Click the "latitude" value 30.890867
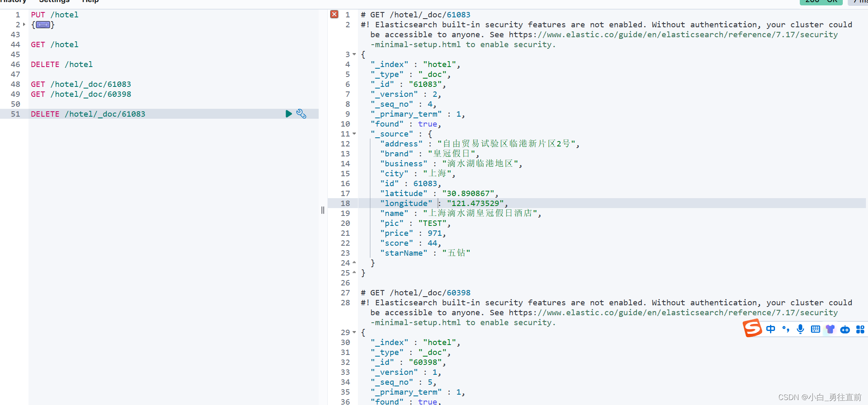 468,193
